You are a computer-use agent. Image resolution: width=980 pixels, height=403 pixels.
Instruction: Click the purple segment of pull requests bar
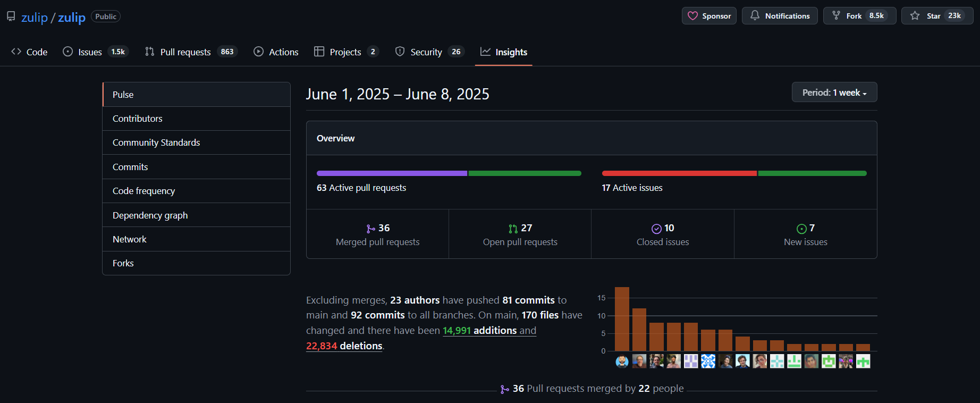(392, 173)
